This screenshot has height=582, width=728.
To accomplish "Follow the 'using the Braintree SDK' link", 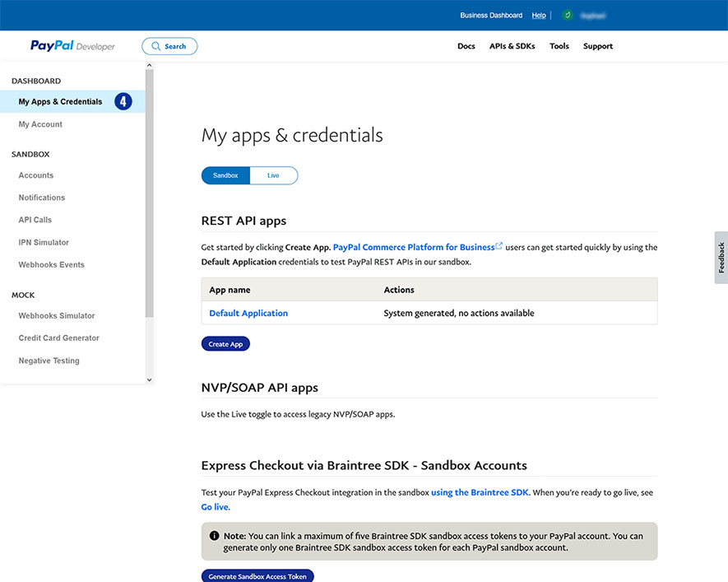I will click(480, 492).
